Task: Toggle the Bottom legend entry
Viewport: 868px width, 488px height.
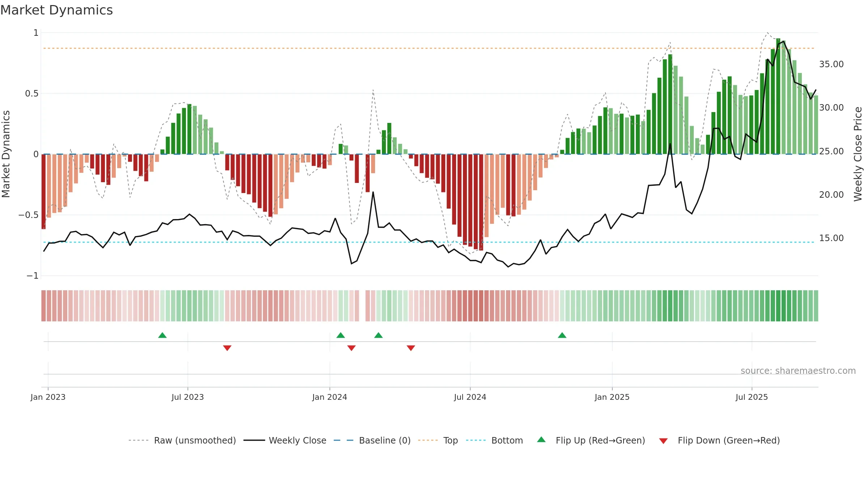Action: [494, 440]
